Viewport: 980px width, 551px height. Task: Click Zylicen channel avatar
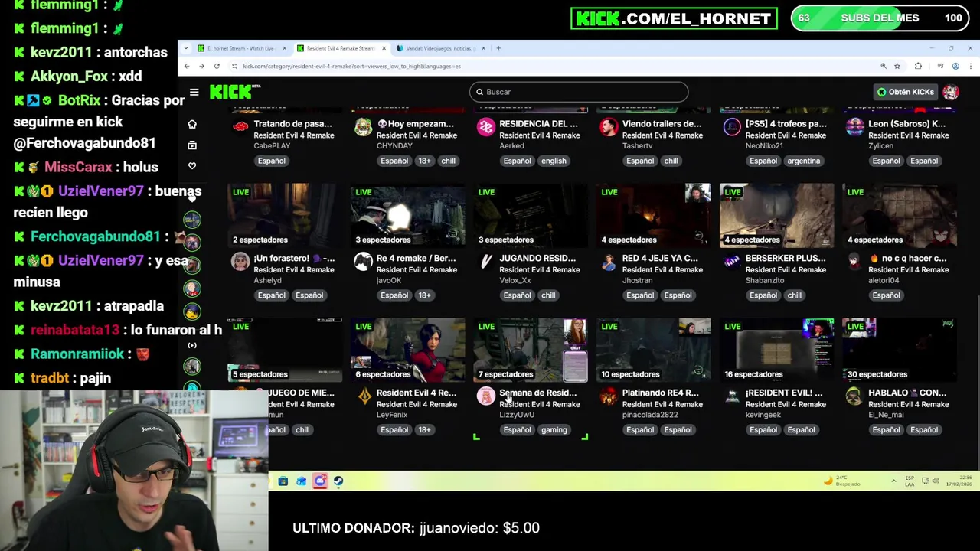tap(854, 127)
